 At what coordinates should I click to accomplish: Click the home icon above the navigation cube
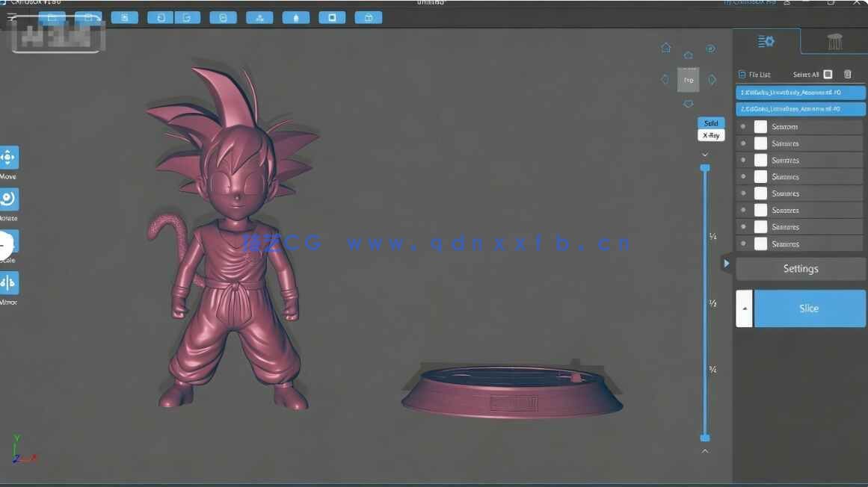tap(665, 46)
